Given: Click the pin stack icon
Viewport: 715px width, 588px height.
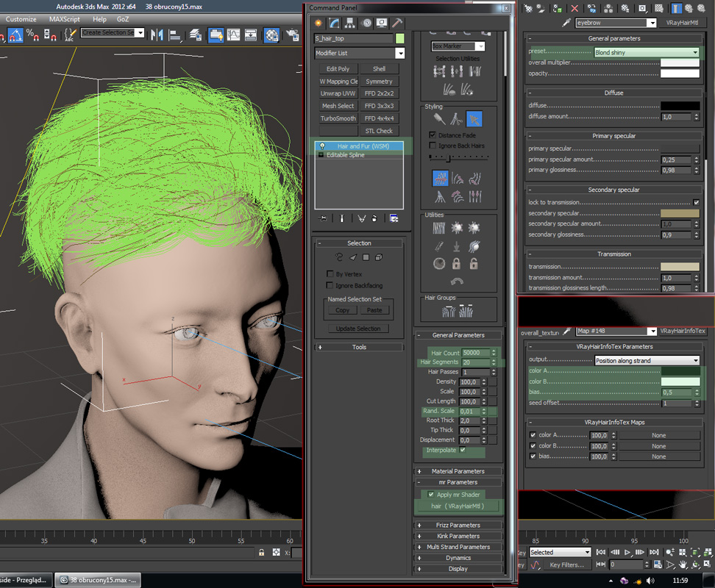Looking at the screenshot, I should click(x=323, y=218).
